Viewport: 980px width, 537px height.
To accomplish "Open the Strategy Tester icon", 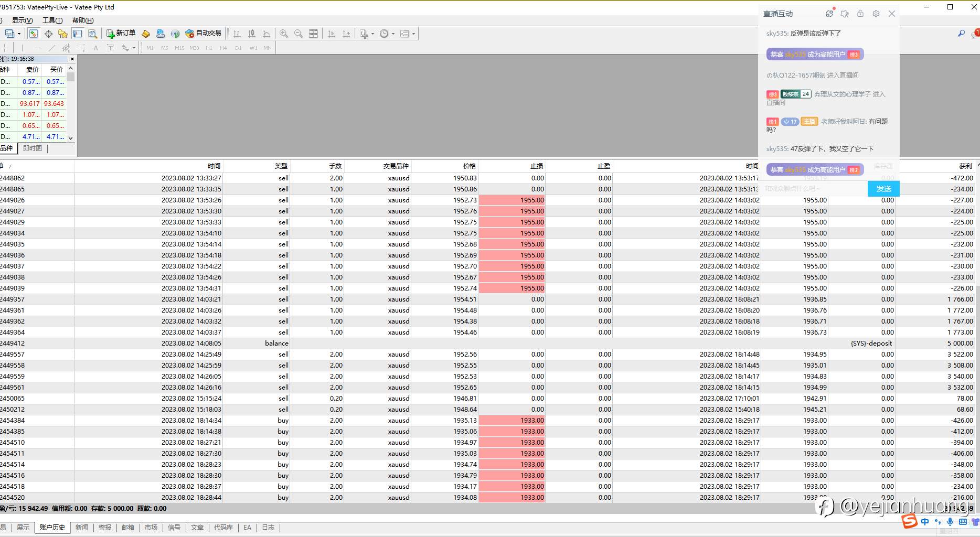I will point(92,34).
